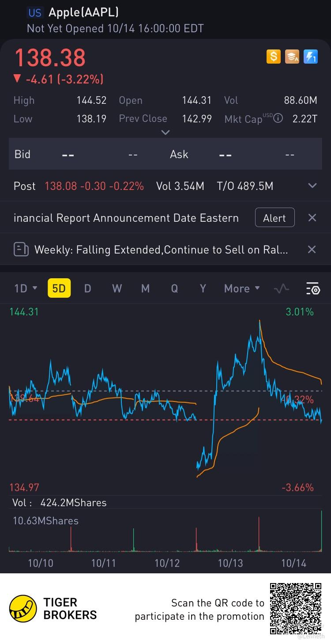Dismiss the financial report announcement banner
331x644 pixels.
pos(312,218)
